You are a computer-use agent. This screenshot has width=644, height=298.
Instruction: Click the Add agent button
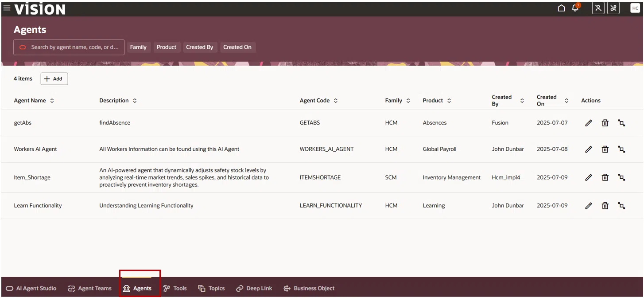click(x=54, y=78)
